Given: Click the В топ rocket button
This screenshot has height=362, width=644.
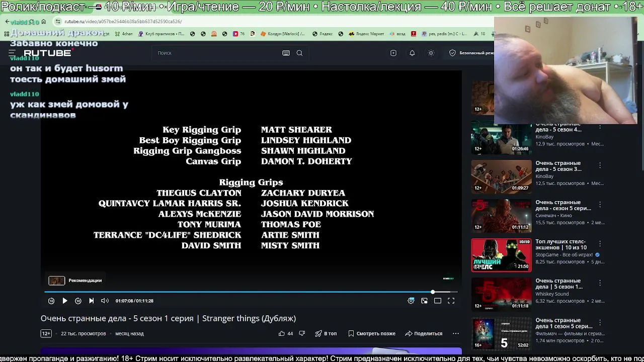Looking at the screenshot, I should 326,333.
